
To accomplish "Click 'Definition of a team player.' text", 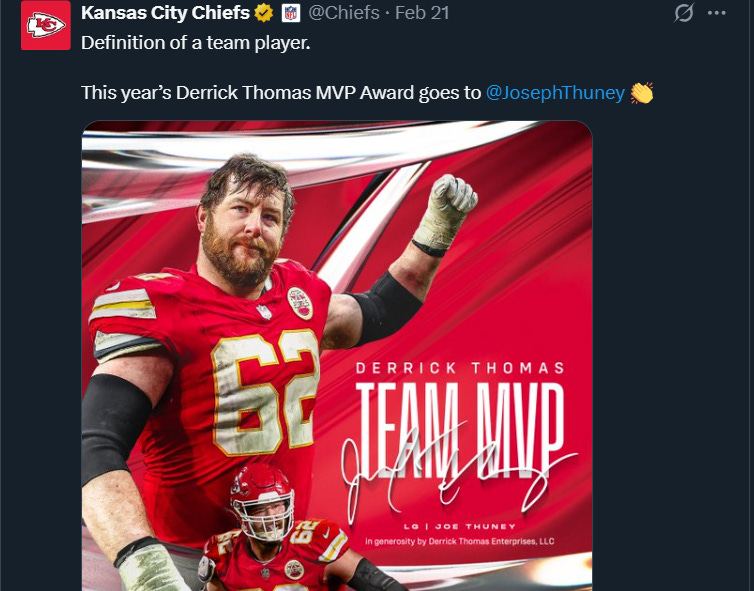I will (196, 43).
